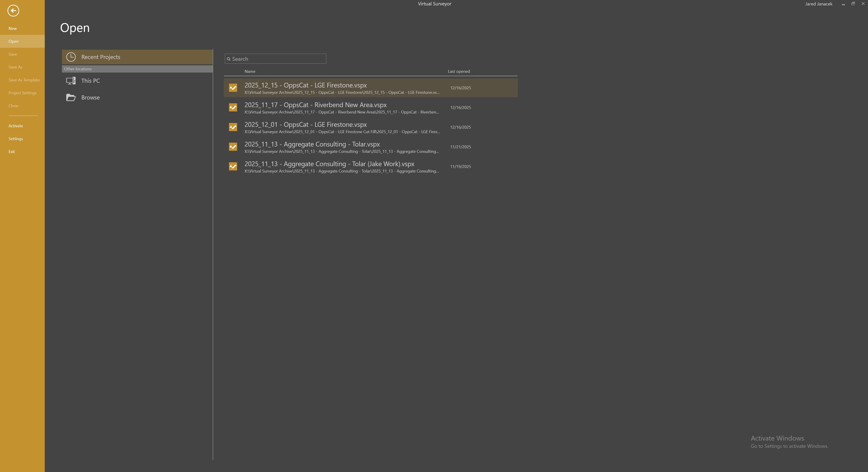This screenshot has height=472, width=868.
Task: Open the Browse location
Action: (x=137, y=97)
